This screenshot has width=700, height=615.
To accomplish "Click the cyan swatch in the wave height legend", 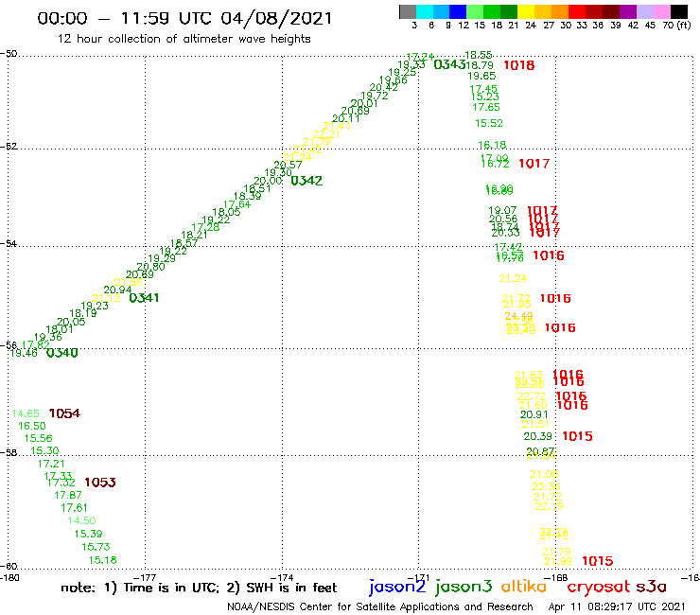I will [x=425, y=12].
